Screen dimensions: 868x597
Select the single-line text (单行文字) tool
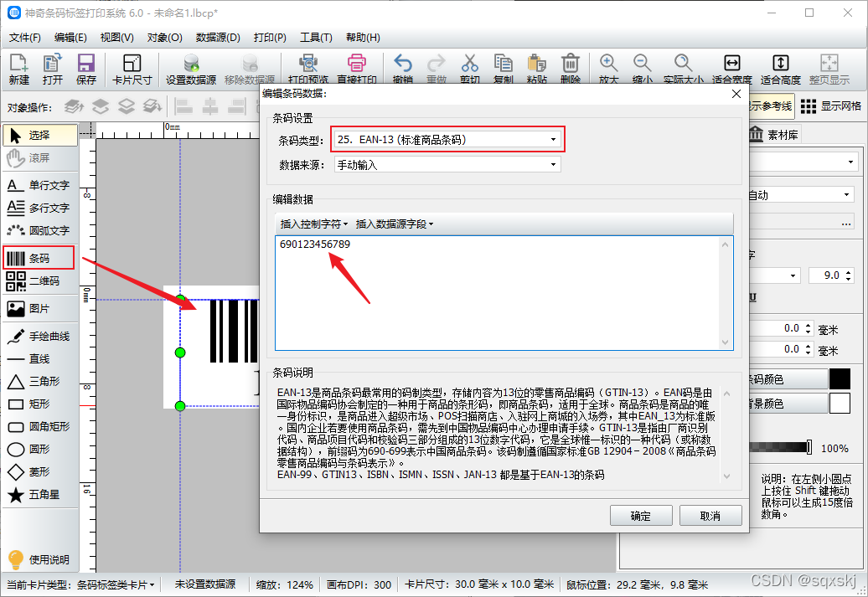(40, 185)
